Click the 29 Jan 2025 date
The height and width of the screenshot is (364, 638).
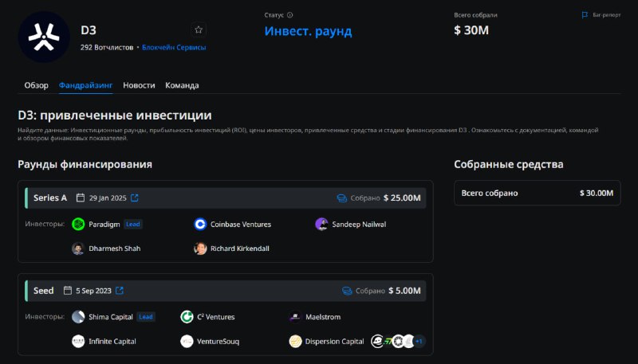pyautogui.click(x=108, y=198)
